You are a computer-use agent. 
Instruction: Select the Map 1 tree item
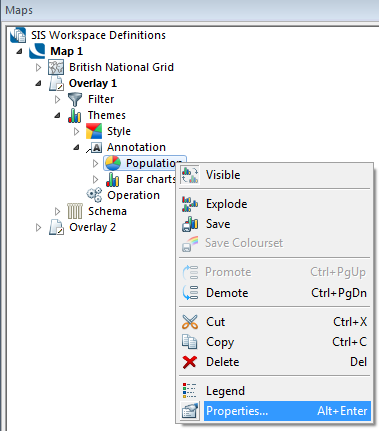coord(66,51)
